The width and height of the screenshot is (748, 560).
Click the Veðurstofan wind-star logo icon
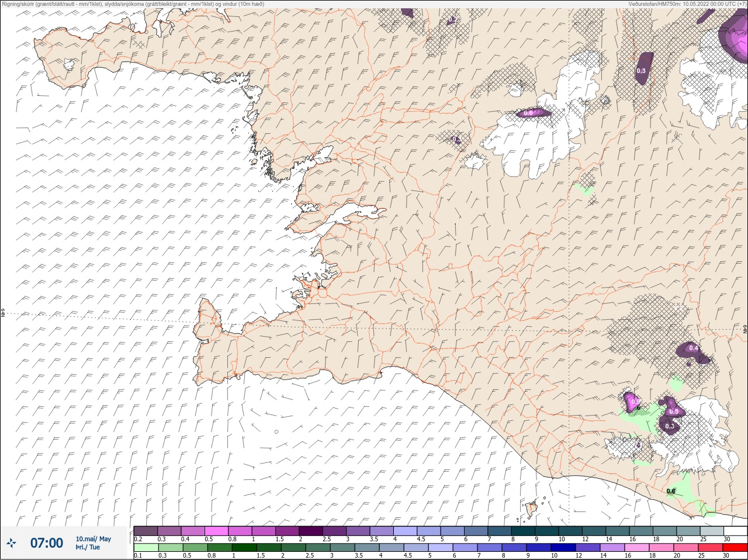[11, 542]
